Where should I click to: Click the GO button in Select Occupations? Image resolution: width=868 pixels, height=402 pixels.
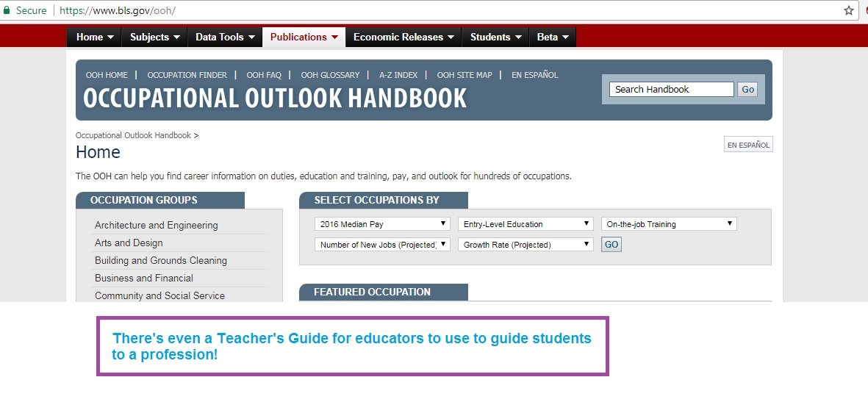pos(611,245)
